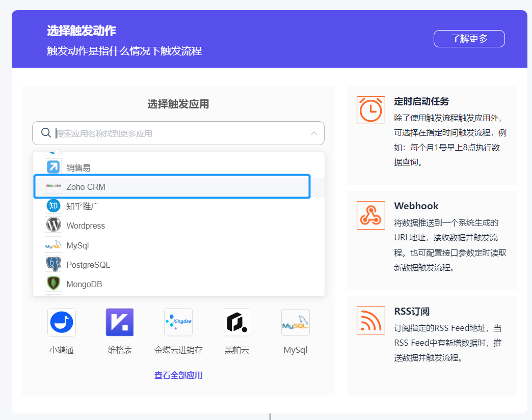The image size is (532, 420).
Task: Collapse the app dropdown with chevron
Action: [314, 133]
